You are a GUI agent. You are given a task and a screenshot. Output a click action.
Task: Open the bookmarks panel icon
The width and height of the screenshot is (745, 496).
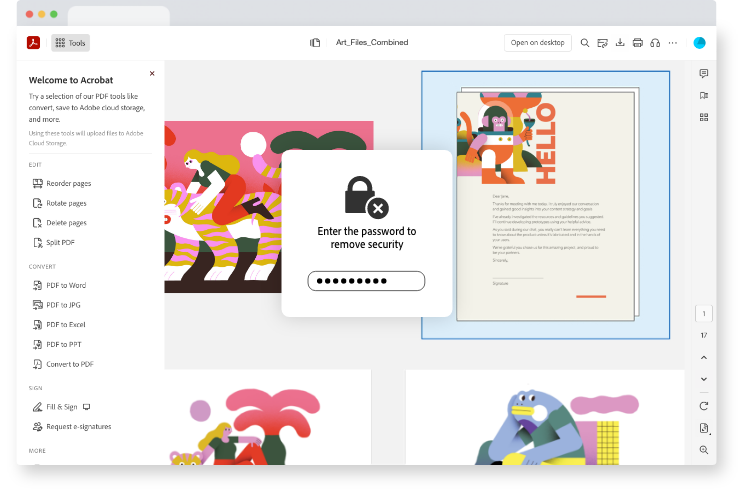coord(704,95)
